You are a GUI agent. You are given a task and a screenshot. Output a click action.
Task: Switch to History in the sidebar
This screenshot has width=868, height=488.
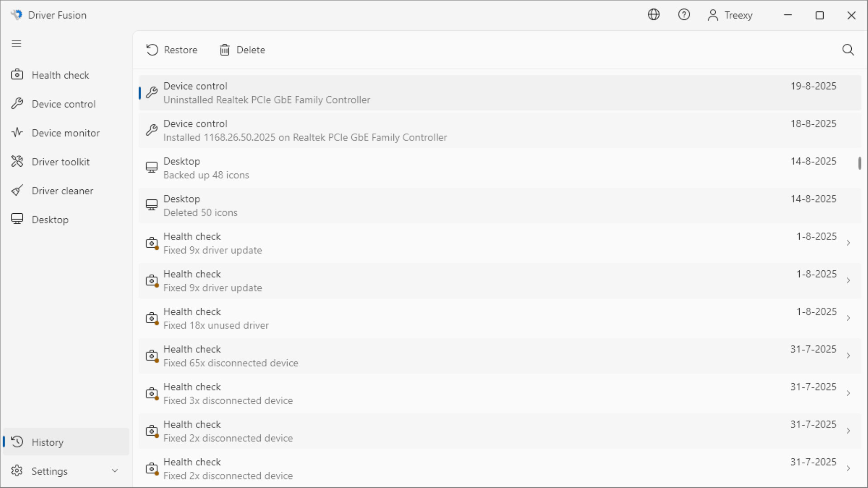[x=47, y=442]
